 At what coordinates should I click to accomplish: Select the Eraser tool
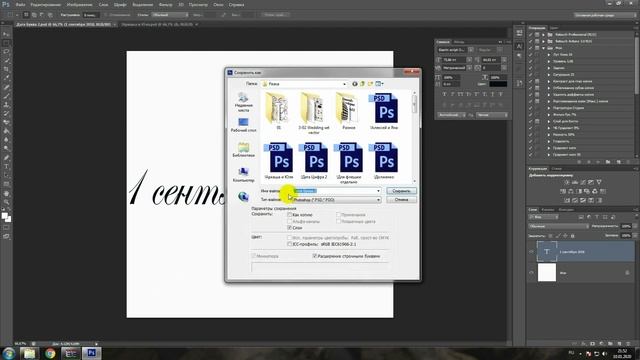pyautogui.click(x=6, y=122)
